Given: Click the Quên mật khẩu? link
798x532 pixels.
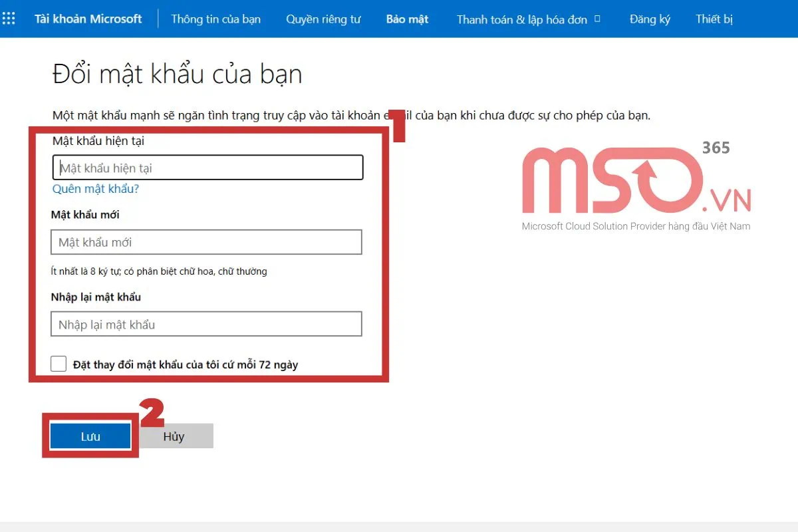Looking at the screenshot, I should (96, 189).
